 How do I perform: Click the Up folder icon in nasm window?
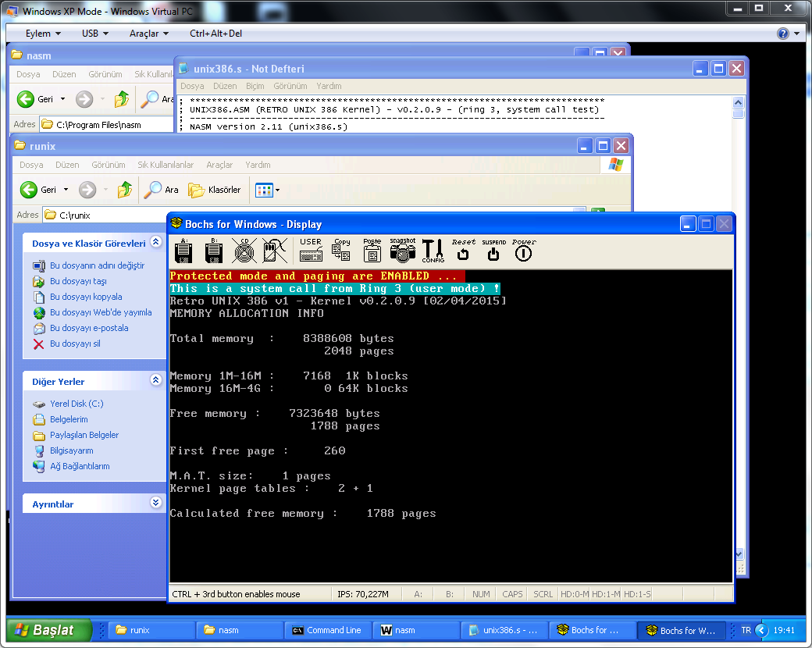coord(122,98)
